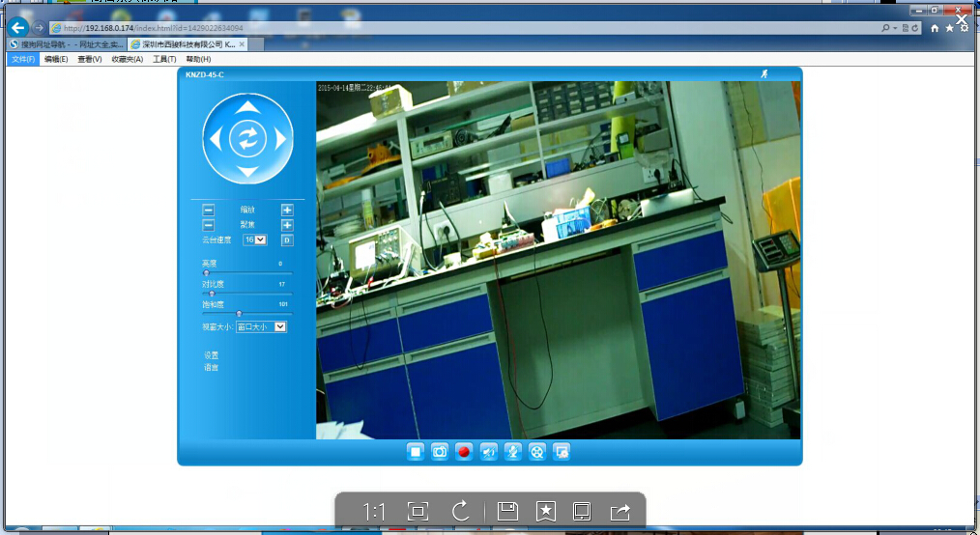Rotate the image in the viewer toolbar
This screenshot has width=980, height=535.
pos(461,512)
